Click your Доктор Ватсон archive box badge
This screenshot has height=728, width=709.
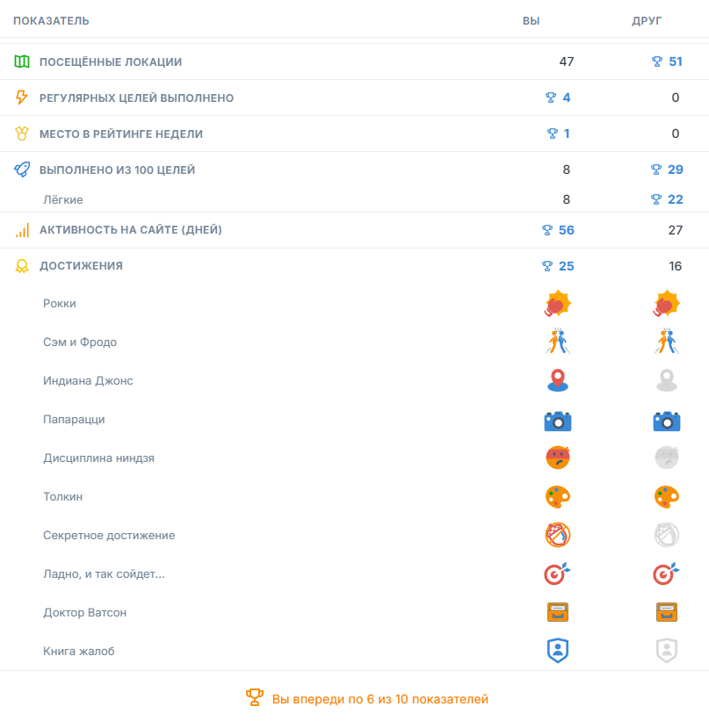pos(558,612)
